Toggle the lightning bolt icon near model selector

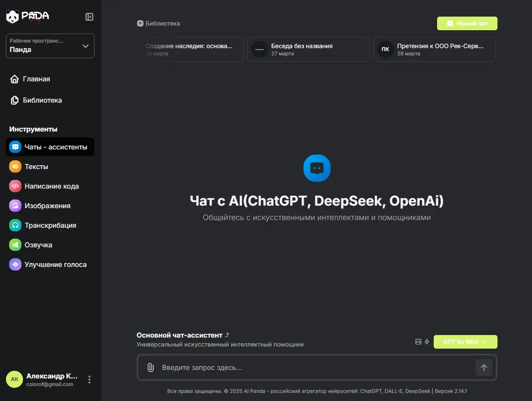(427, 342)
